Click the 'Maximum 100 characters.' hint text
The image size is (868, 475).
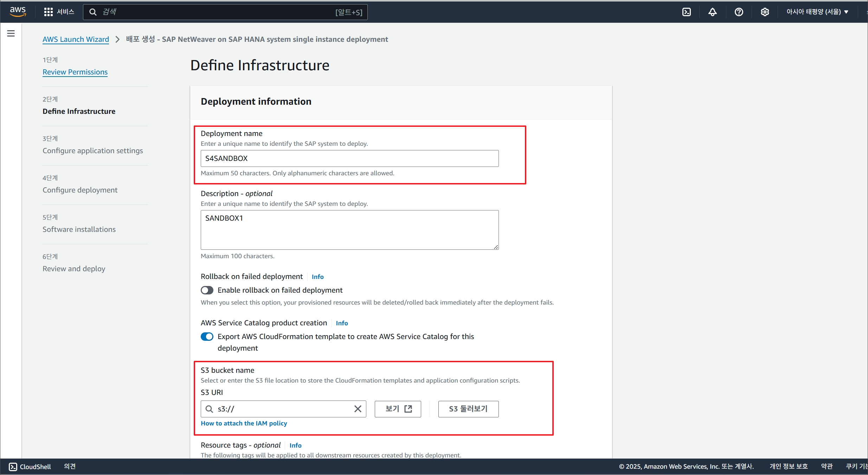pyautogui.click(x=238, y=256)
